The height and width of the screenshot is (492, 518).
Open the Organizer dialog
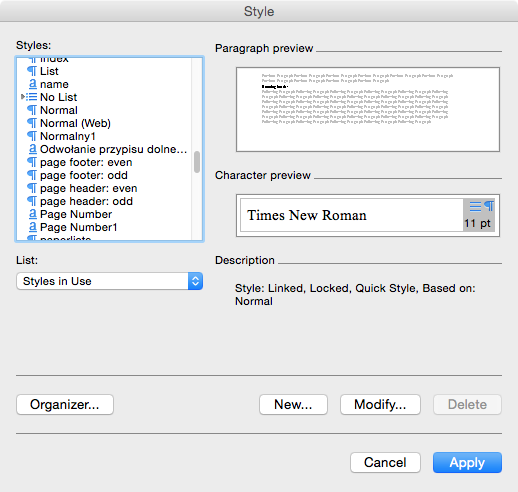click(65, 404)
